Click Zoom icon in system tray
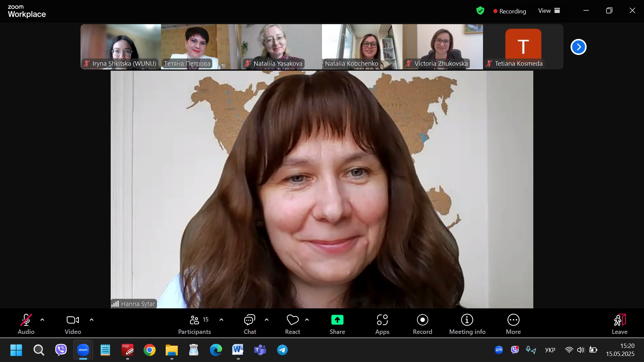This screenshot has width=644, height=362. pos(499,350)
